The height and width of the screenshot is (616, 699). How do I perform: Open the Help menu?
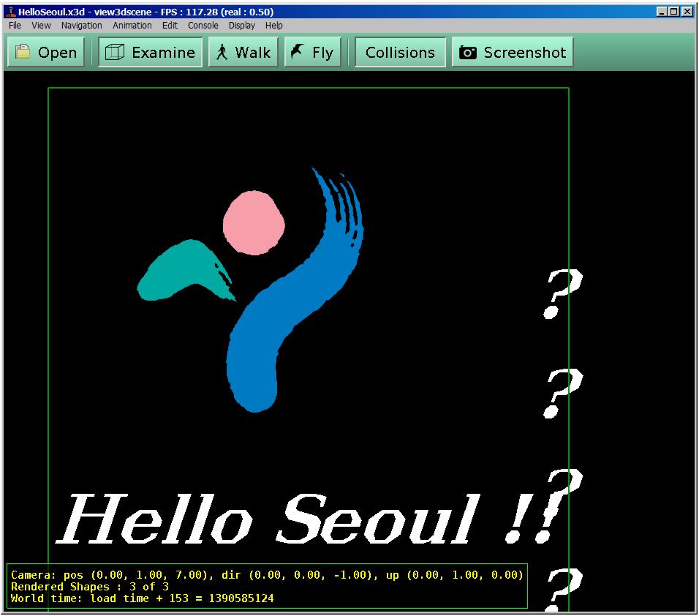(274, 25)
